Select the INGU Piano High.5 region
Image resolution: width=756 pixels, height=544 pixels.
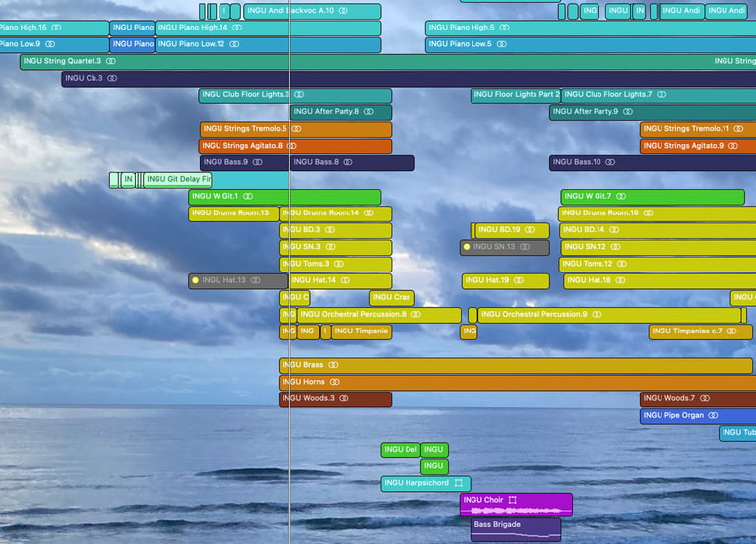coord(591,28)
